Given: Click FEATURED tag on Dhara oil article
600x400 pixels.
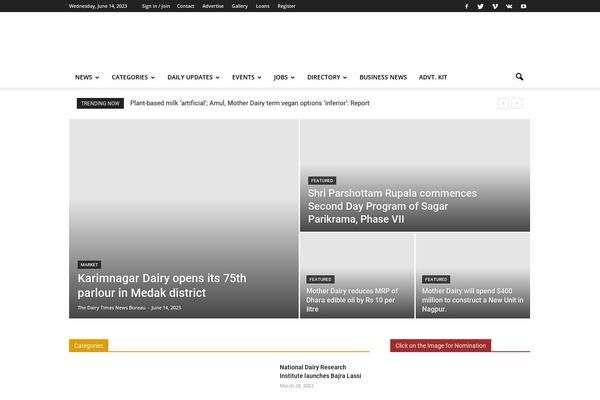Looking at the screenshot, I should pyautogui.click(x=320, y=279).
